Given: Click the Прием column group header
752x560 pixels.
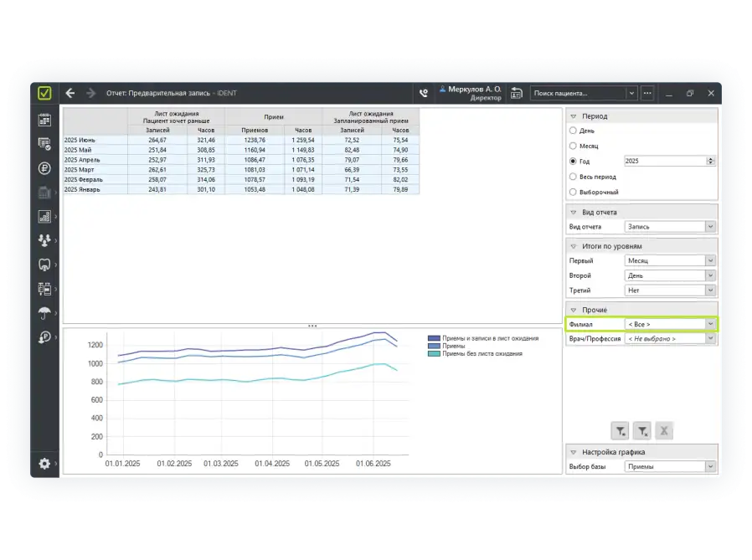Looking at the screenshot, I should point(274,118).
